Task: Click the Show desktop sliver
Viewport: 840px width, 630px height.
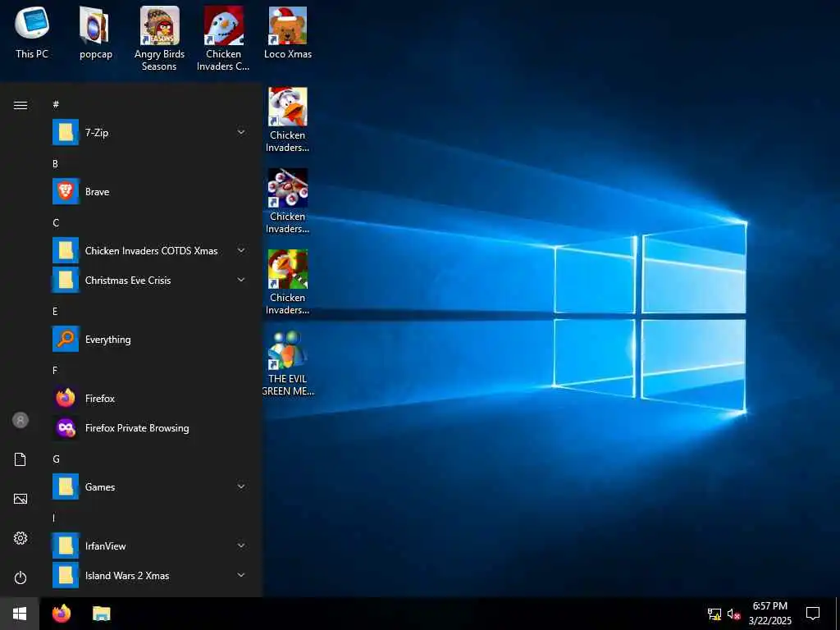Action: tap(838, 614)
